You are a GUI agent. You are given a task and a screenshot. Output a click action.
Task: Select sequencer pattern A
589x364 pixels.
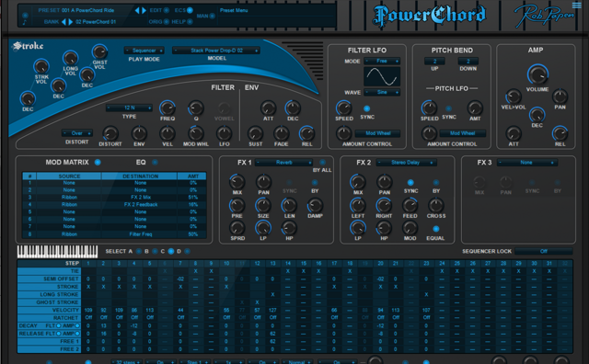(x=139, y=252)
